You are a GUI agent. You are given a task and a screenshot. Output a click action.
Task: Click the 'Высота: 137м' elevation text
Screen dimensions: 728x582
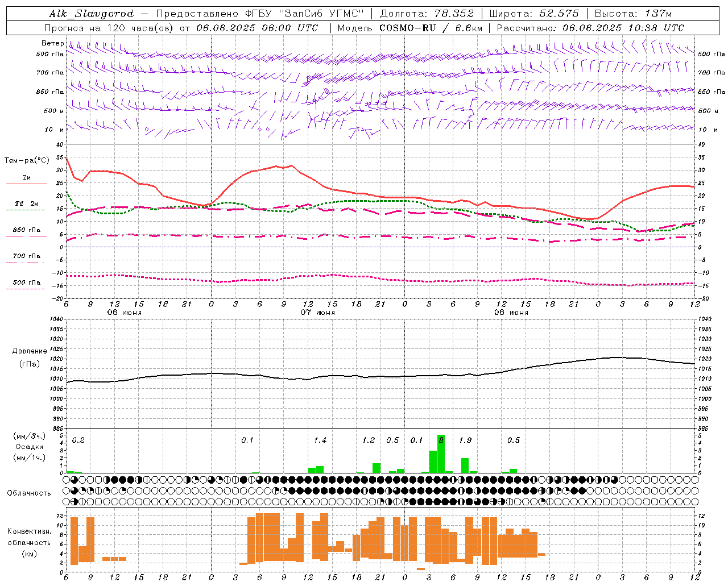[633, 14]
